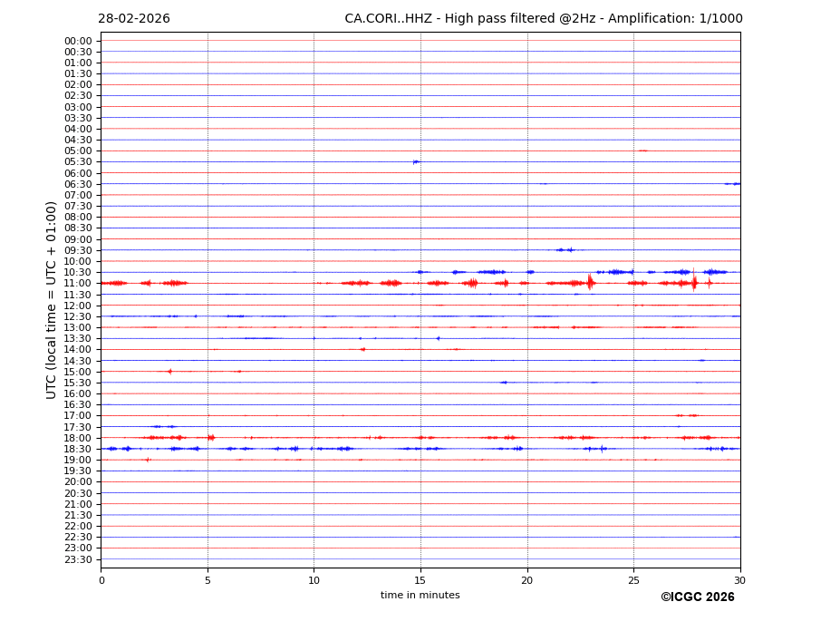Click the 15 tick on the minutes axis
Image resolution: width=840 pixels, height=631 pixels.
(420, 580)
